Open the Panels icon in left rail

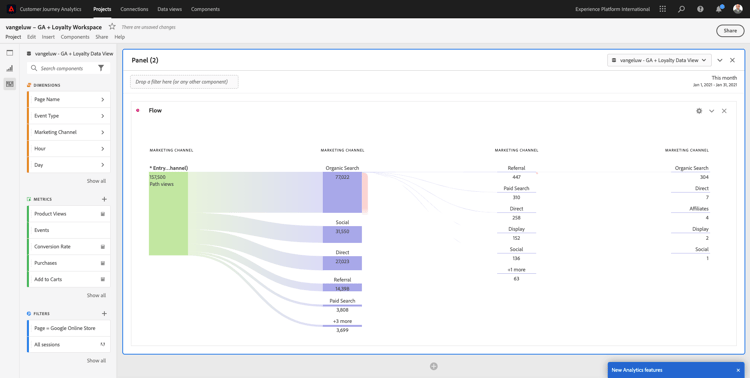click(10, 53)
